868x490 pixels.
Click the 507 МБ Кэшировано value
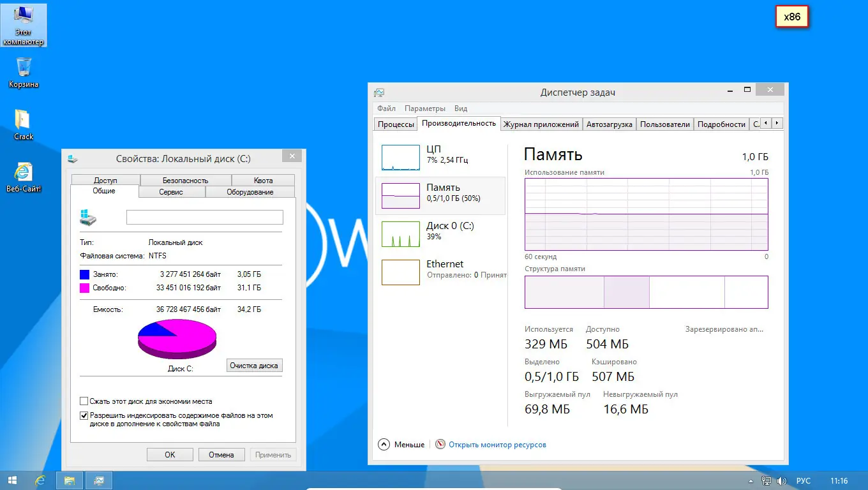(x=613, y=376)
